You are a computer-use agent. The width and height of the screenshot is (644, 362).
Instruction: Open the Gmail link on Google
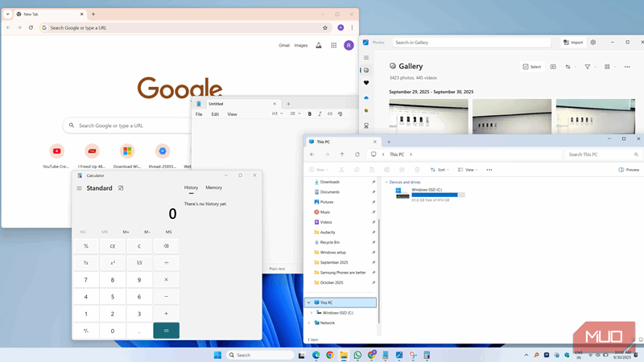(x=284, y=46)
